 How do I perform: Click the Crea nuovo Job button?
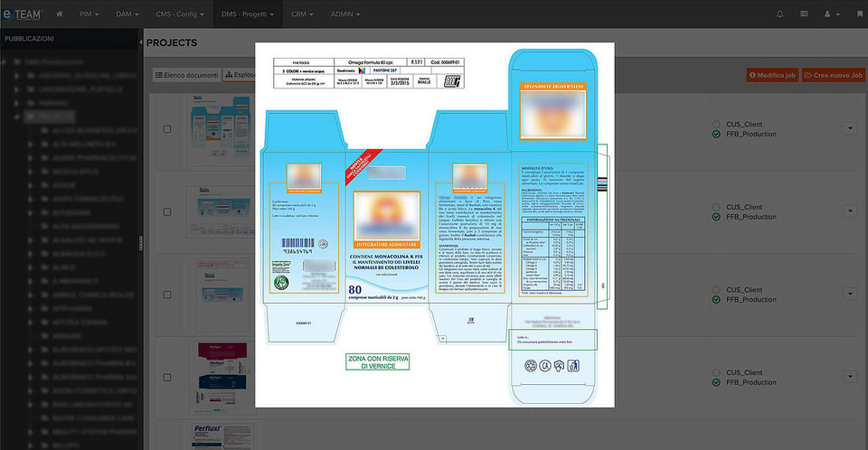833,76
